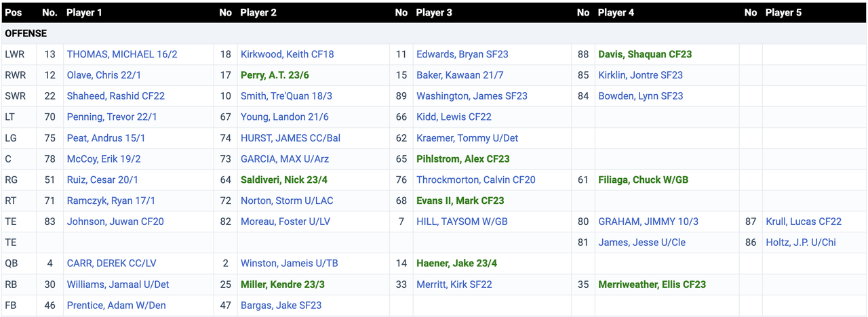Screen dimensions: 868x317
Task: Click Filiaga, Chuck W/GB guard link
Action: coord(643,180)
